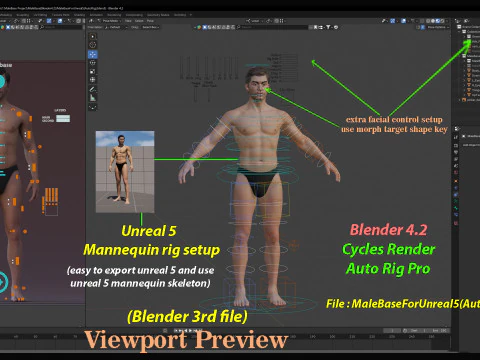Expand the last outliner row with orange icon
This screenshot has width=480, height=360.
[x=459, y=100]
